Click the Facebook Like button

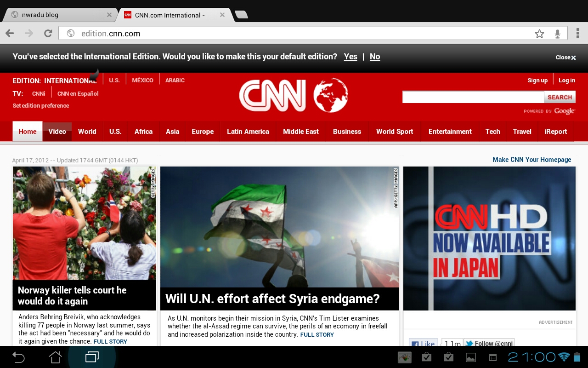pyautogui.click(x=423, y=343)
